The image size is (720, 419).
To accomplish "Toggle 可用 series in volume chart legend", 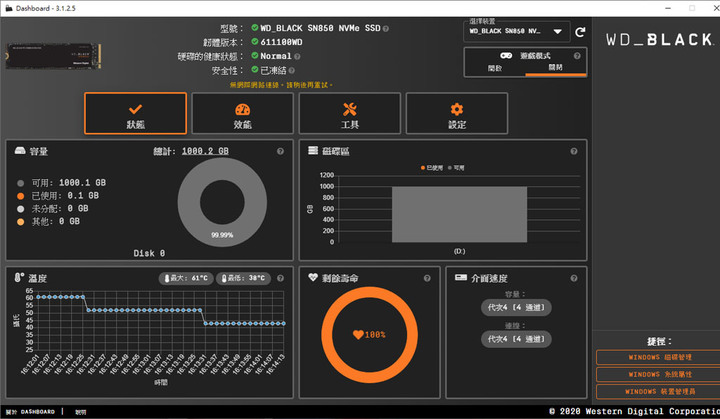I will pos(456,168).
